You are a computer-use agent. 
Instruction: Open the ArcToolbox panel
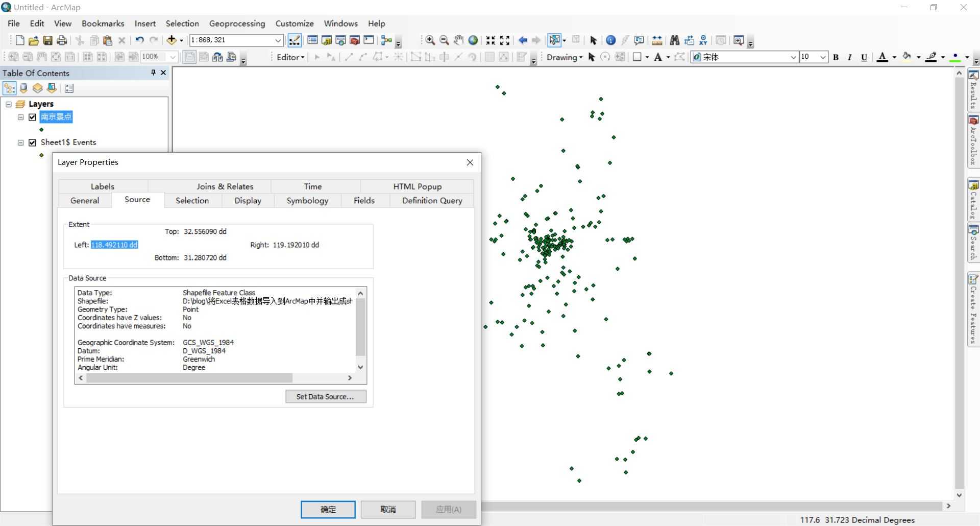point(974,138)
